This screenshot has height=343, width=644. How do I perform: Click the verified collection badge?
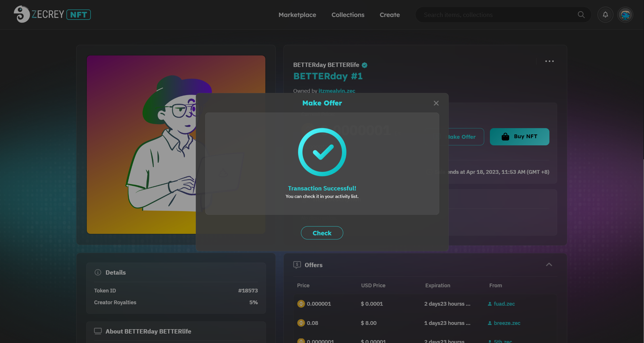pyautogui.click(x=365, y=65)
